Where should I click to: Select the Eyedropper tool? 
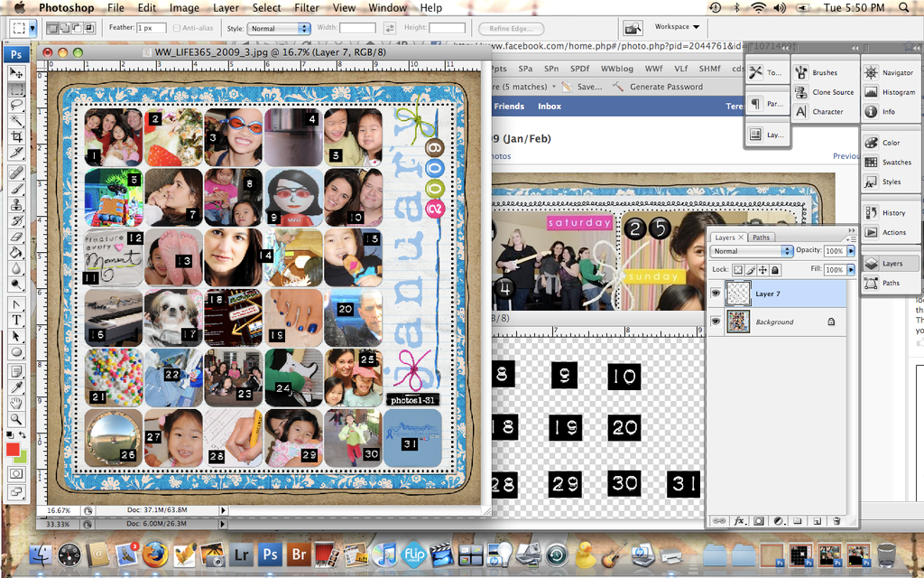tap(16, 387)
